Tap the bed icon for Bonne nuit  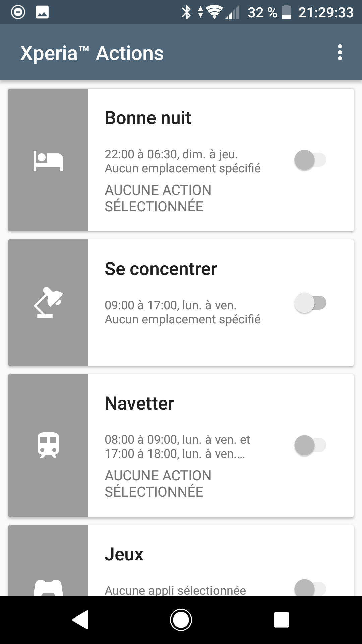pyautogui.click(x=48, y=160)
